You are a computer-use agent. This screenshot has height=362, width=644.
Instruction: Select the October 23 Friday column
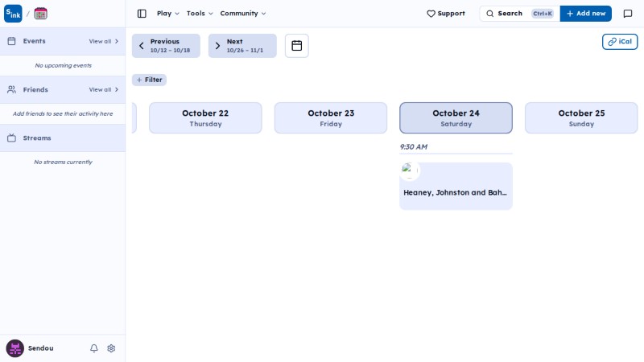(331, 117)
